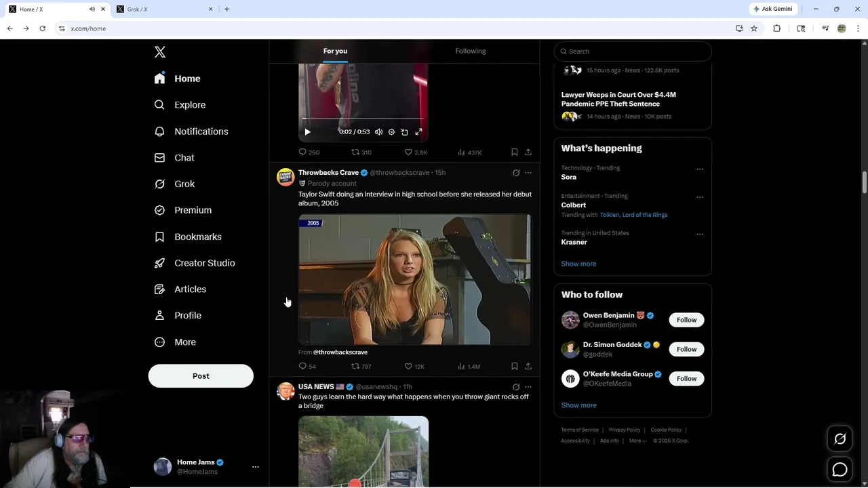Click the Post button
The image size is (868, 488).
click(201, 376)
